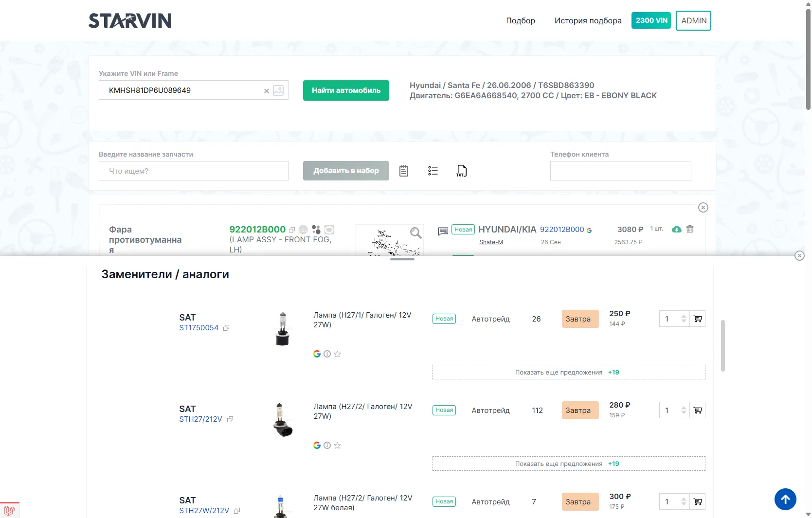Click the round gray icon beside 922012B000
The height and width of the screenshot is (518, 812).
point(303,230)
